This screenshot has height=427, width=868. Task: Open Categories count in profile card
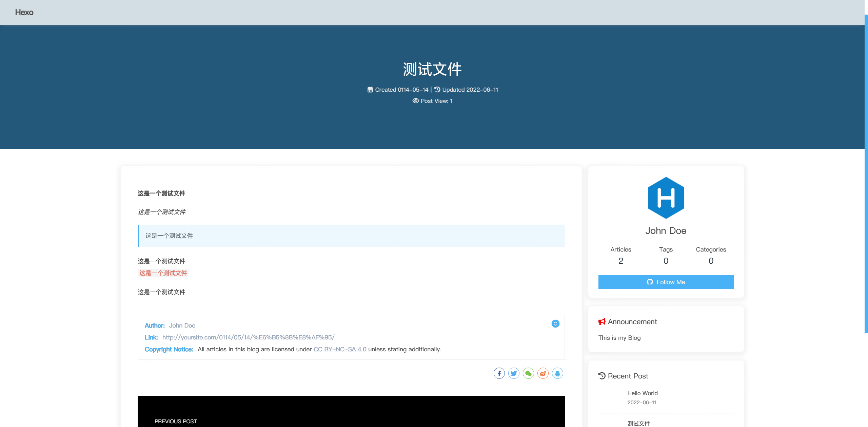(711, 255)
